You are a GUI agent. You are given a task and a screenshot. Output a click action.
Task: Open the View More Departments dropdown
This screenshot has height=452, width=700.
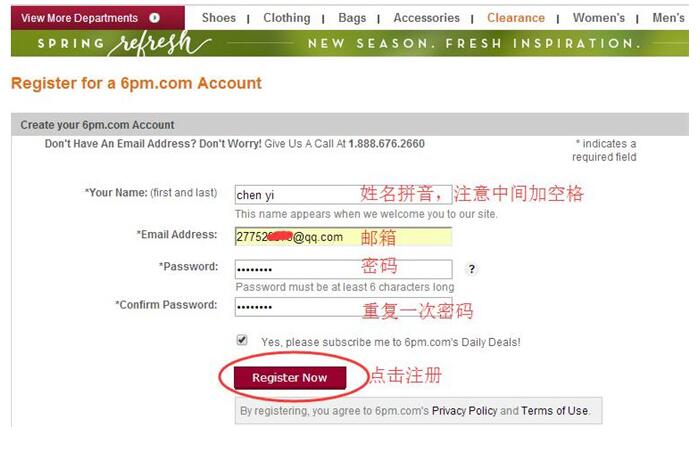98,18
